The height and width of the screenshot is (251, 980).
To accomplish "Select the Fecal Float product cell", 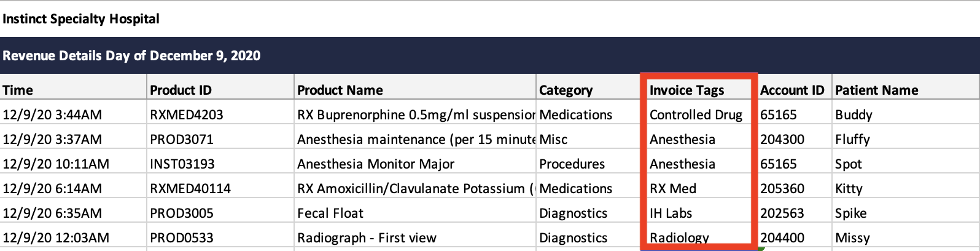I will pos(415,213).
